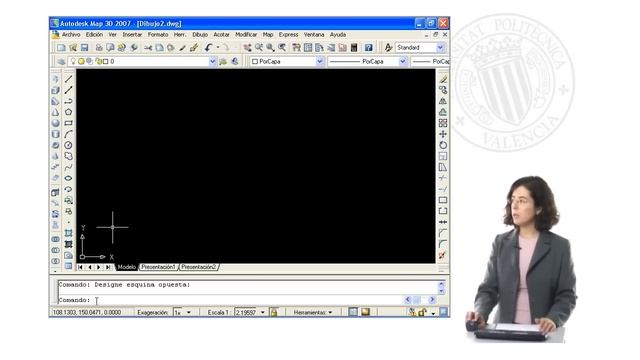
Task: Click the command line input field
Action: (231, 300)
